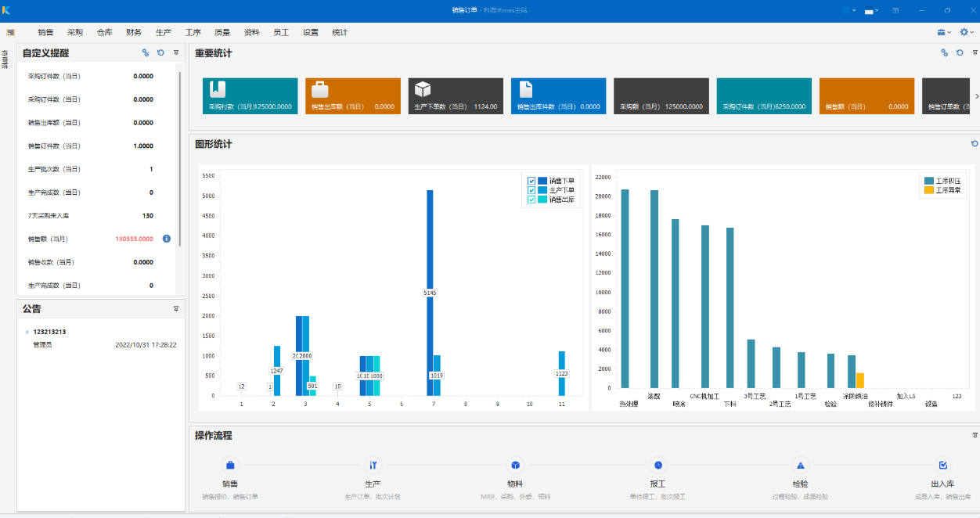Uncheck the 销售下单 legend checkbox
Image resolution: width=980 pixels, height=518 pixels.
(531, 181)
